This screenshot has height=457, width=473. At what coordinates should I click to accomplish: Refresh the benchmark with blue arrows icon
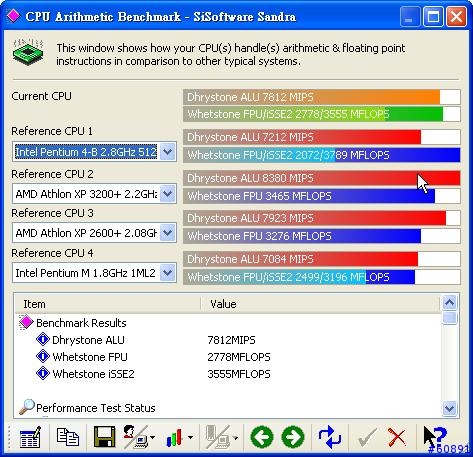330,437
